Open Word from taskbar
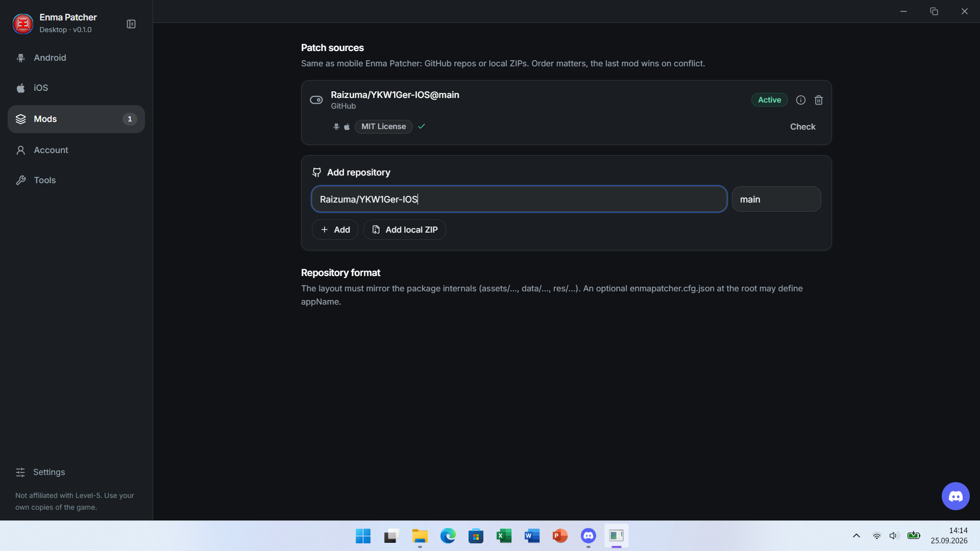This screenshot has height=551, width=980. click(532, 536)
